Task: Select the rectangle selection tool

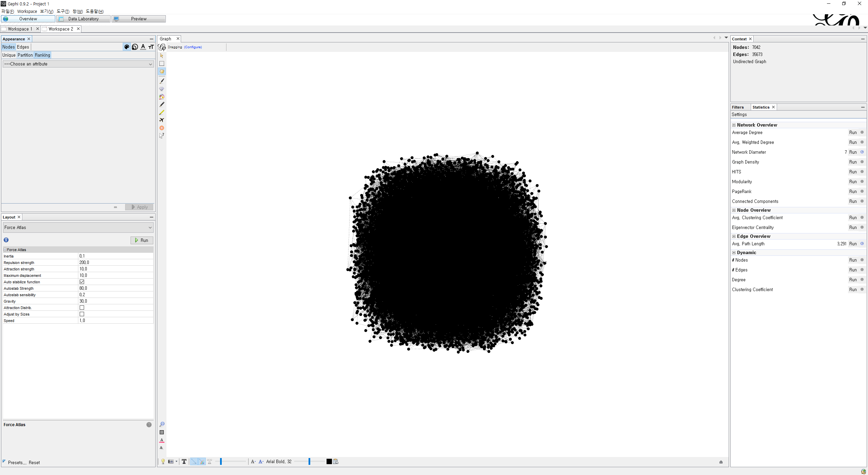Action: click(162, 63)
